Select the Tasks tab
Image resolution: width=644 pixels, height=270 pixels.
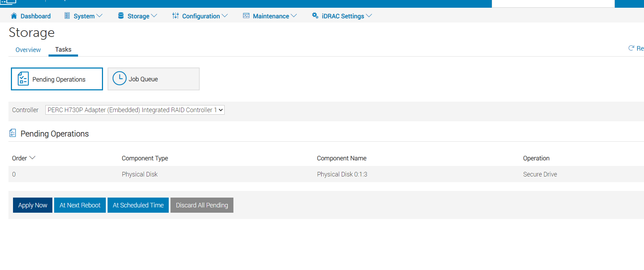(x=63, y=50)
